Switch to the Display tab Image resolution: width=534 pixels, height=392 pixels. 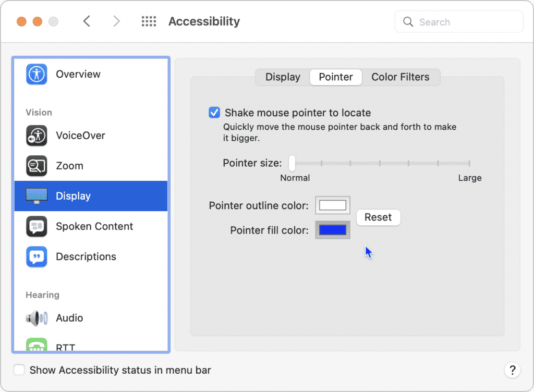(282, 77)
